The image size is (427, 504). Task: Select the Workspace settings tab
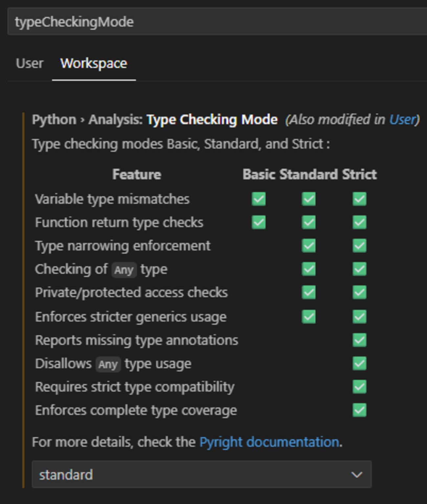click(94, 63)
